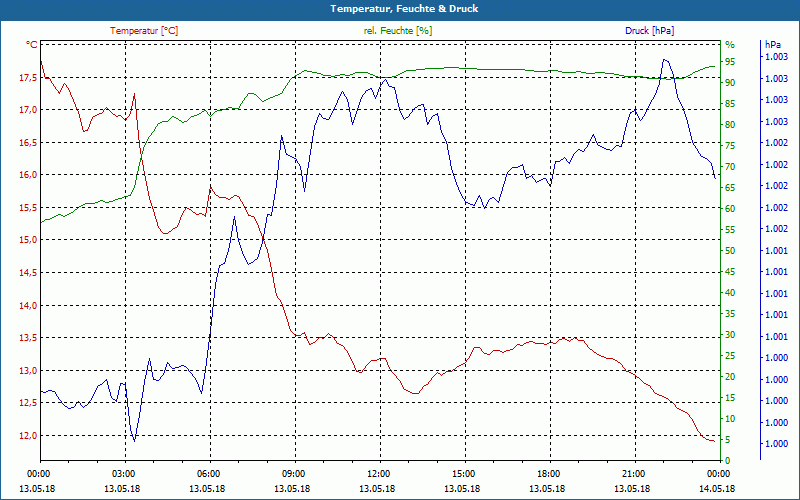800x500 pixels.
Task: Click the '17,0' temperature axis value
Action: coord(29,110)
